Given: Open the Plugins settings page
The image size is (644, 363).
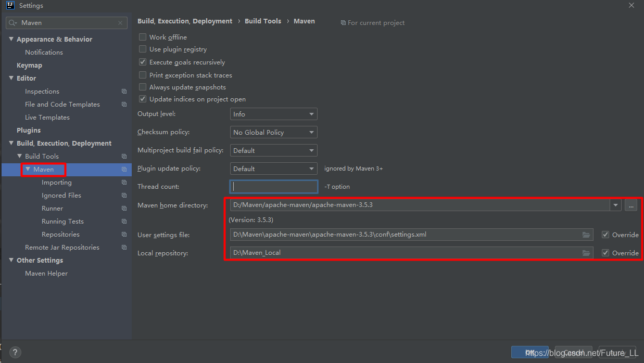Looking at the screenshot, I should [29, 130].
